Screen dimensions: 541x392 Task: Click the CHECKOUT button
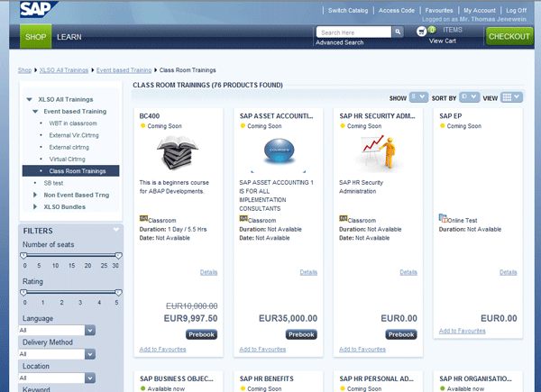pyautogui.click(x=509, y=36)
